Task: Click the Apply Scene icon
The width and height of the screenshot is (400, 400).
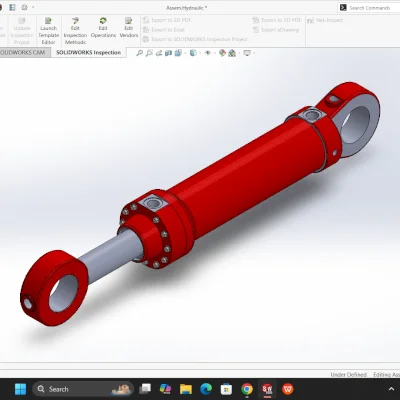Action: 232,53
